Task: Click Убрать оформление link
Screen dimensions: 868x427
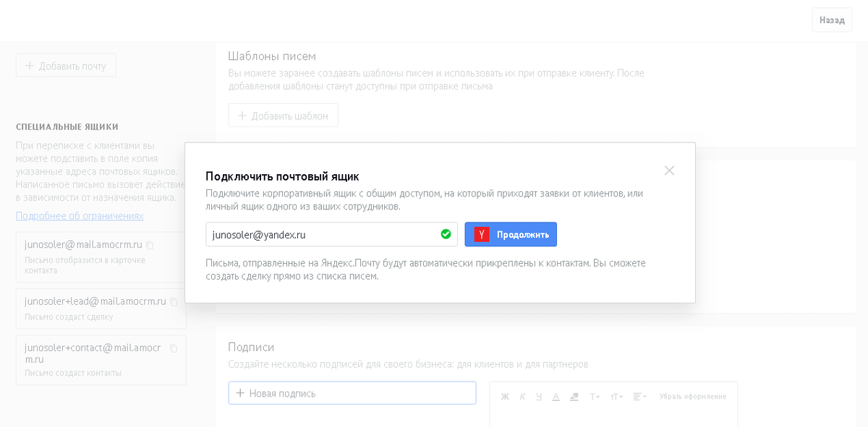Action: pyautogui.click(x=693, y=397)
